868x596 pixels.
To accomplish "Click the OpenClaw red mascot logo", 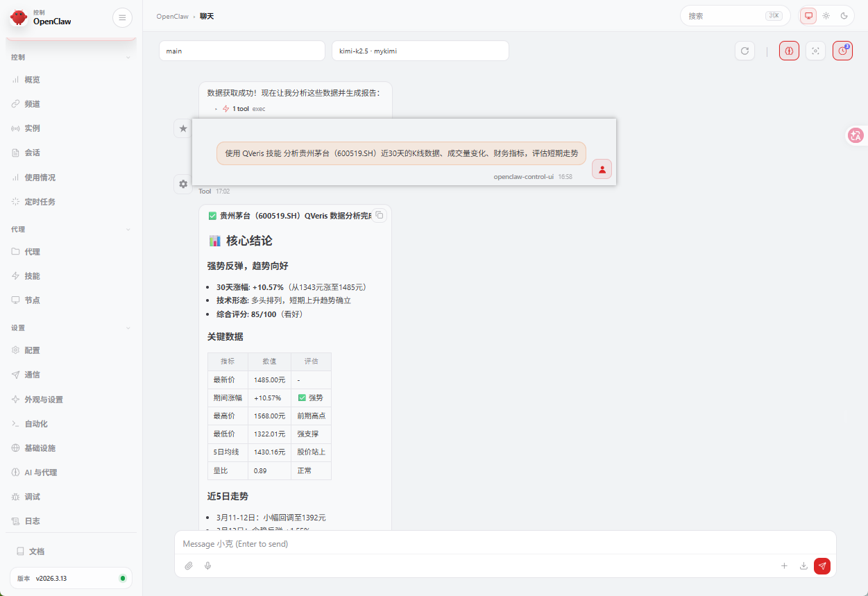I will pyautogui.click(x=19, y=17).
